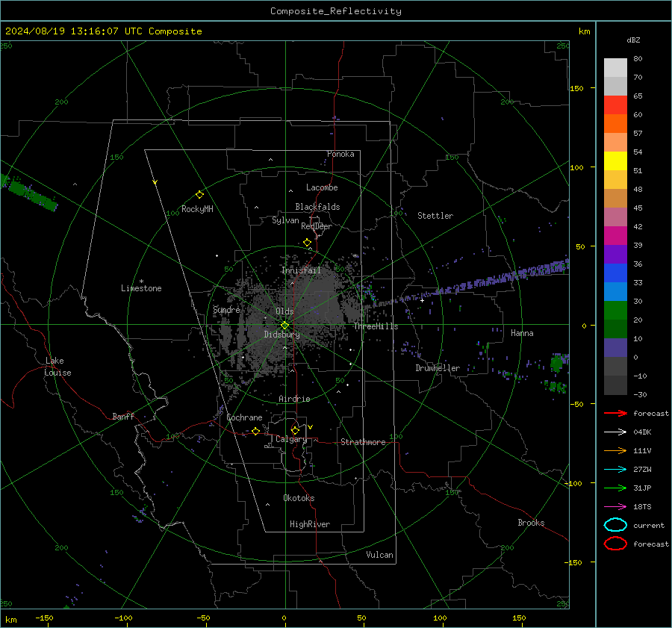Click the Stettler map label

pos(435,216)
